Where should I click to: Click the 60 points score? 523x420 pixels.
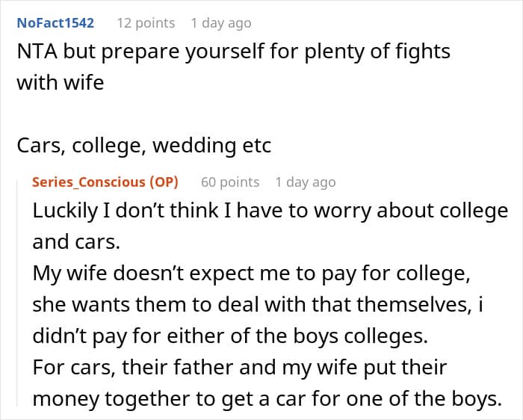(230, 182)
